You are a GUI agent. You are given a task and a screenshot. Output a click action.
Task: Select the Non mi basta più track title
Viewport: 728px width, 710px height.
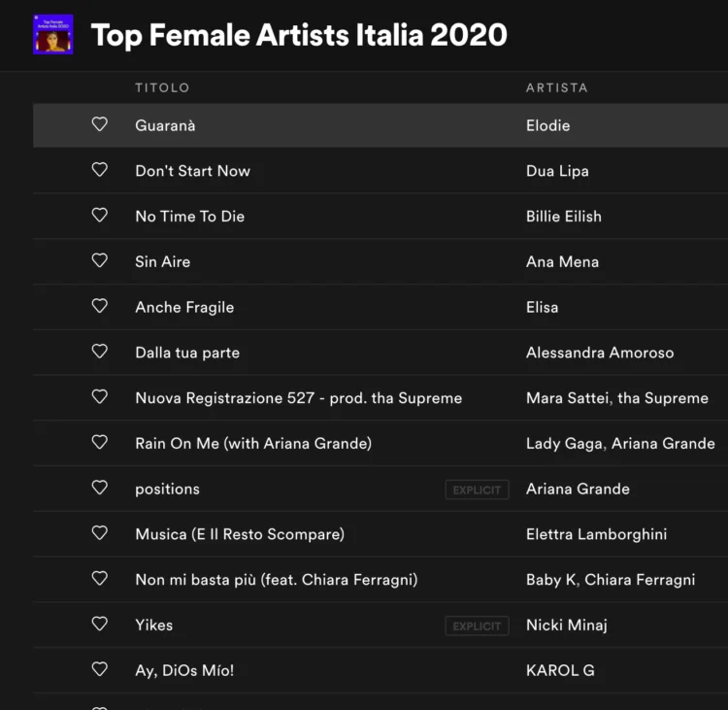pos(276,580)
